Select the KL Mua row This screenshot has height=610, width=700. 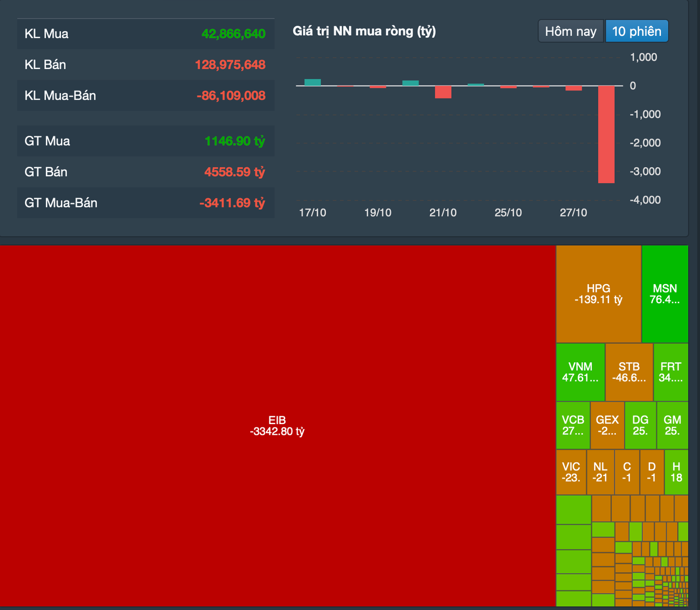146,34
